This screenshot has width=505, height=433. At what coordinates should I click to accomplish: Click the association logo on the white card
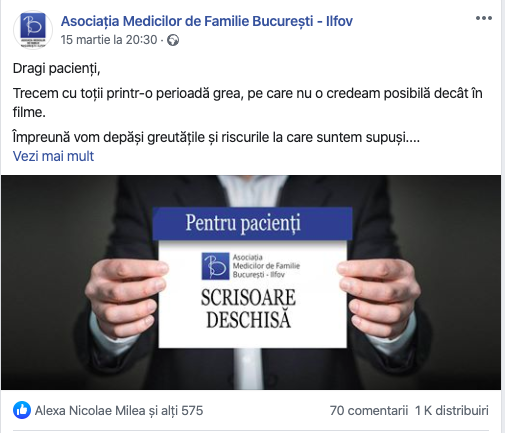coord(215,266)
